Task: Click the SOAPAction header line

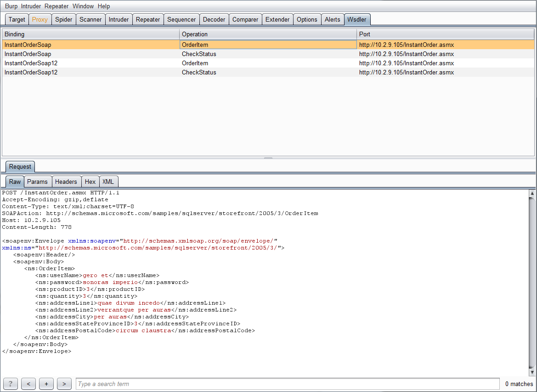Action: pyautogui.click(x=160, y=214)
